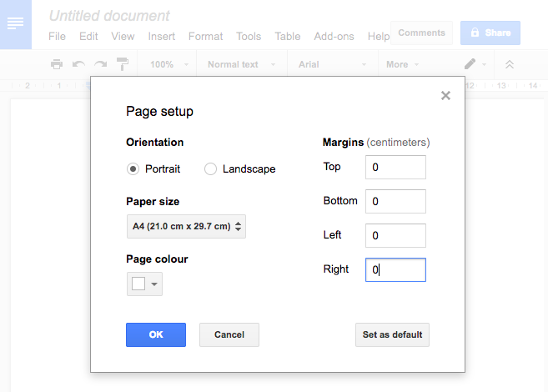The height and width of the screenshot is (392, 548).
Task: Click the Top margin input field
Action: point(395,168)
